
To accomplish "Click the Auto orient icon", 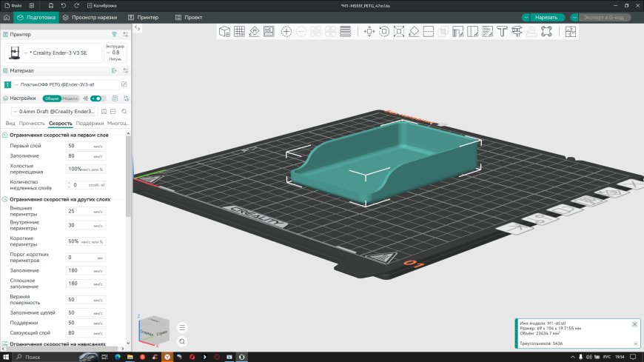I will coord(254,32).
